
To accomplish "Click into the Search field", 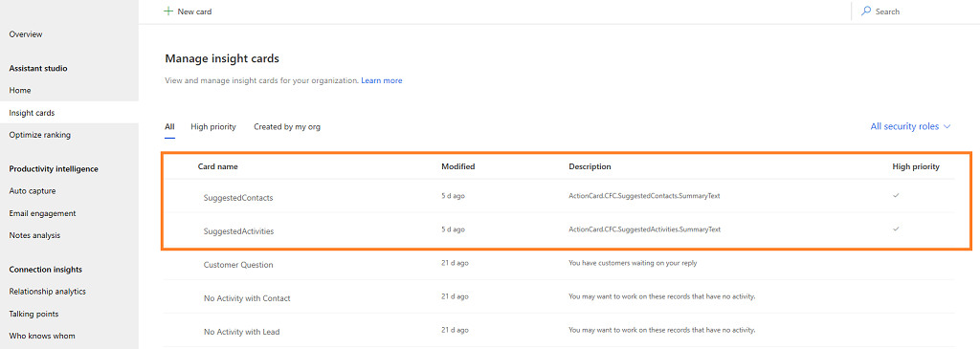I will [912, 11].
